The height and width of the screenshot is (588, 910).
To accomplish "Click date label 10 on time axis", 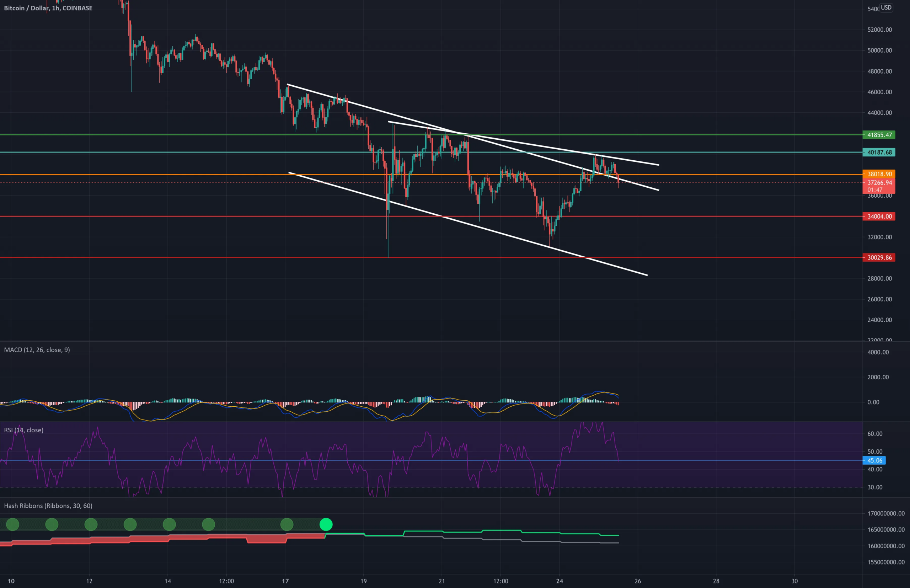I will [11, 581].
